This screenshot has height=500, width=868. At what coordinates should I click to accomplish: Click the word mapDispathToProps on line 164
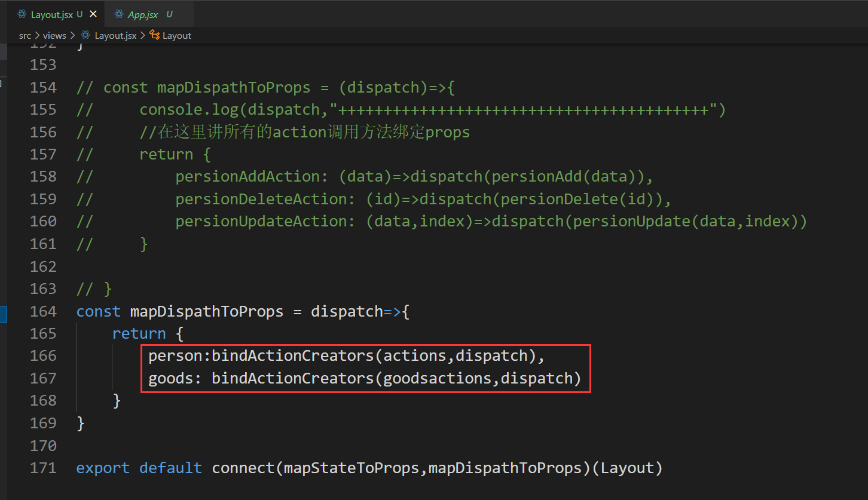click(207, 311)
